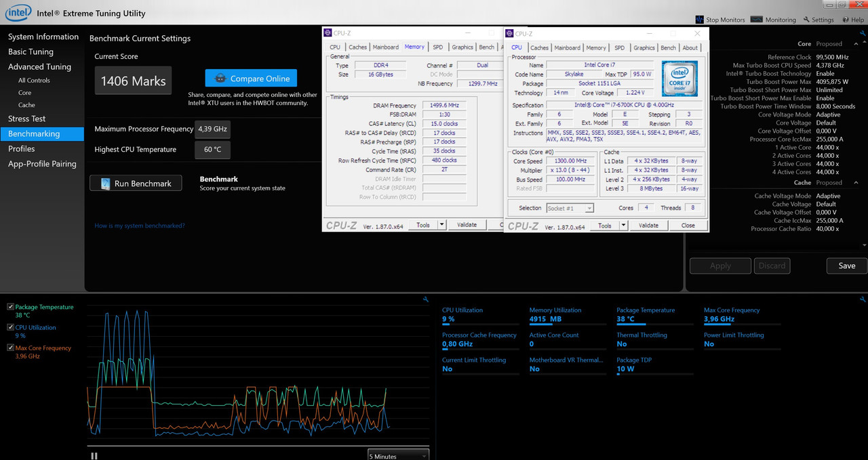Switch to Bench tab in CPU-Z CPU window
Image resolution: width=868 pixels, height=460 pixels.
(668, 47)
